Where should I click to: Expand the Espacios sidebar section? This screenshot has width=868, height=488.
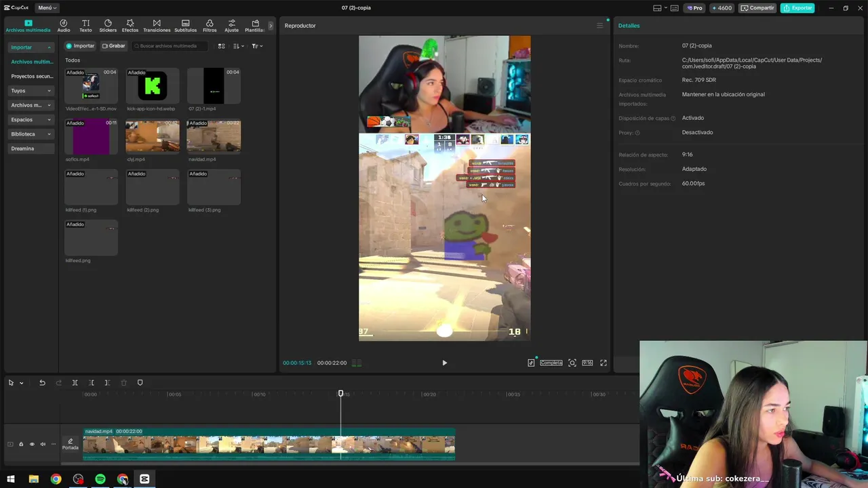coord(31,119)
